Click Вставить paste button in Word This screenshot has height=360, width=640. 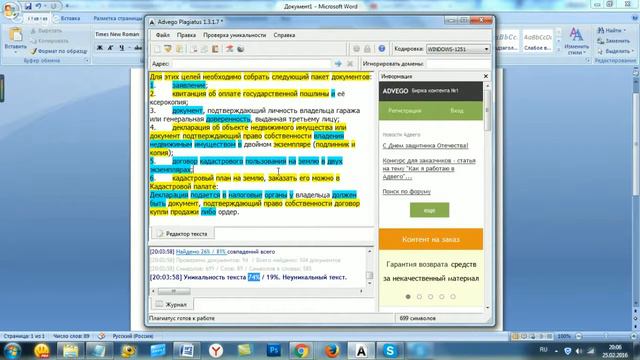click(16, 40)
